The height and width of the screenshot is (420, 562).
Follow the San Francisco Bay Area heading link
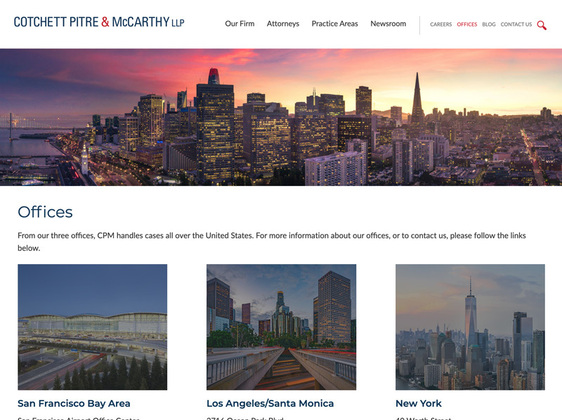[74, 404]
